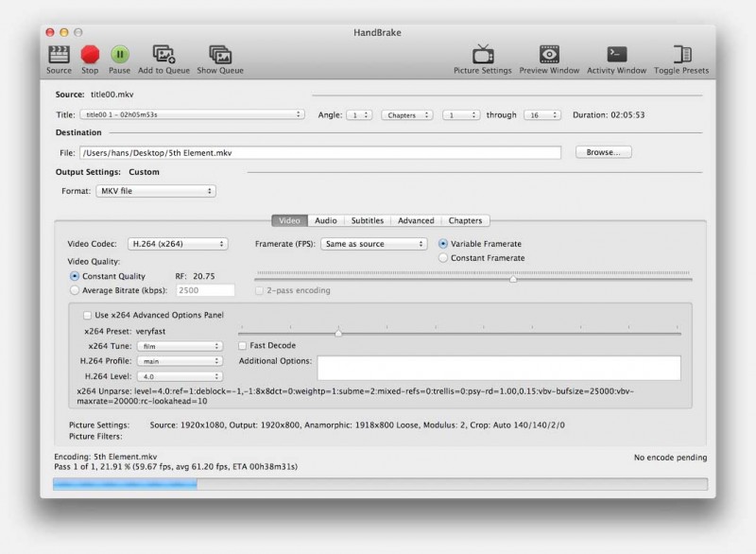
Task: Open the x264 Tune dropdown
Action: click(179, 346)
